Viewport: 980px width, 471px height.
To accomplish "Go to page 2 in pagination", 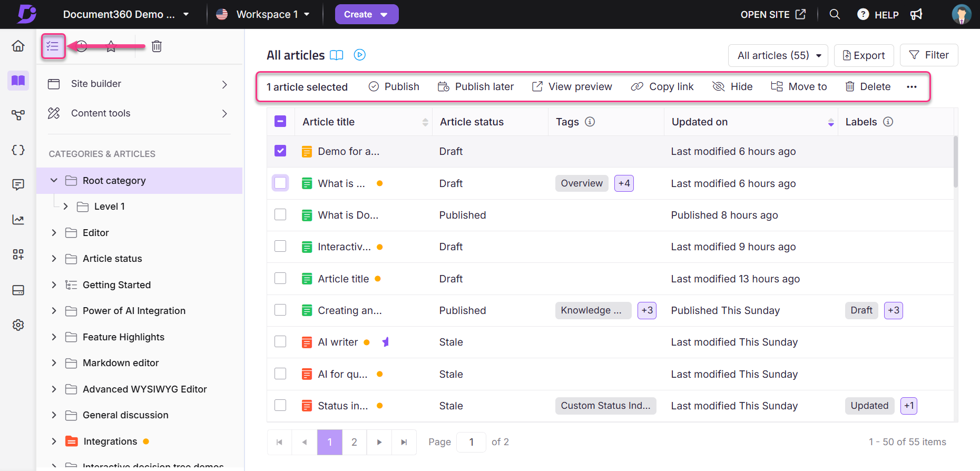I will tap(354, 442).
